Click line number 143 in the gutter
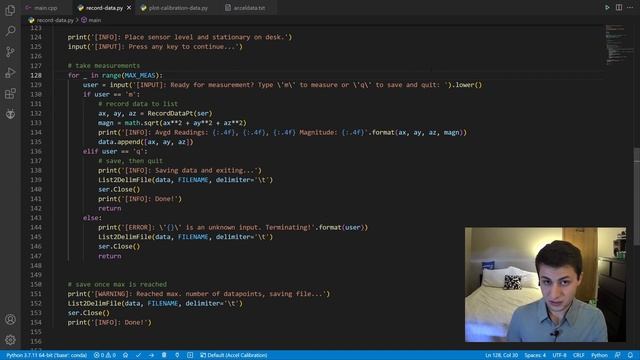 point(36,218)
